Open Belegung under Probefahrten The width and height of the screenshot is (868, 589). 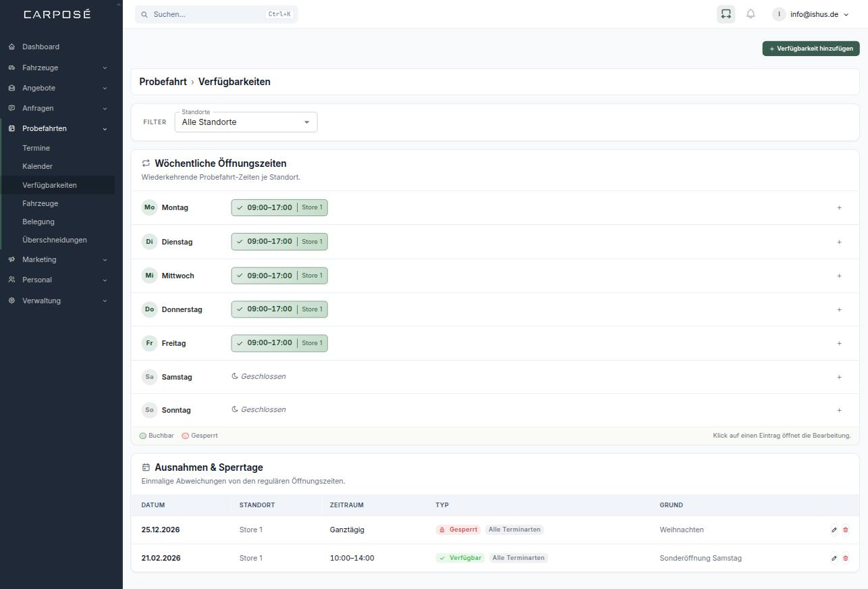click(57, 222)
